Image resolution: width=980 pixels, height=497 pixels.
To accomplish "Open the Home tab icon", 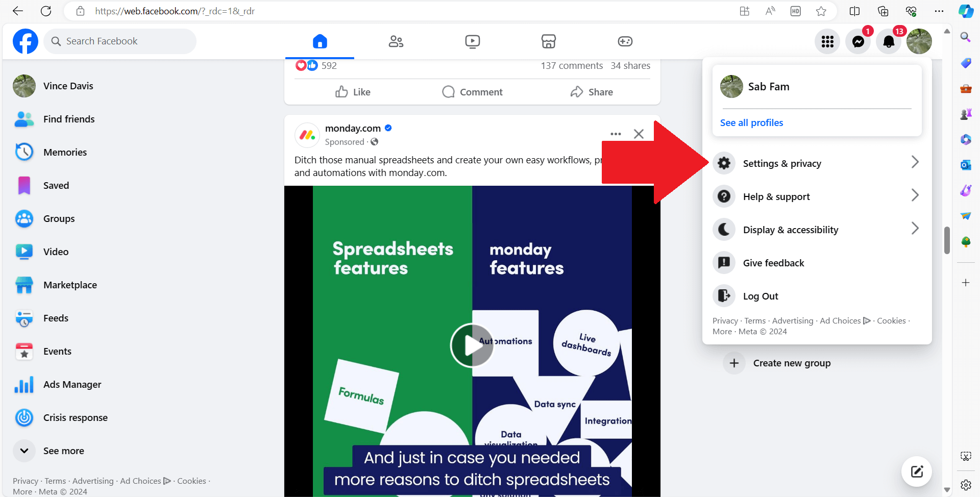I will [x=320, y=41].
